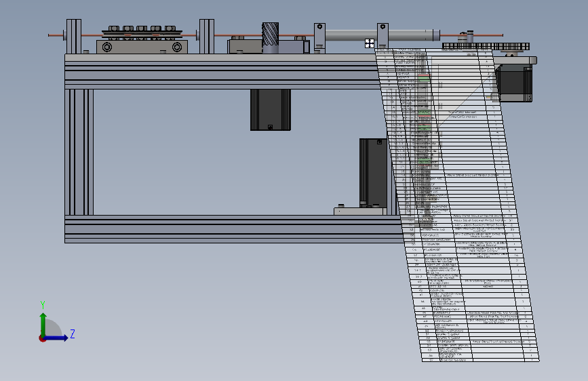
Task: Select the motor mount plate at top right
Action: (515, 60)
